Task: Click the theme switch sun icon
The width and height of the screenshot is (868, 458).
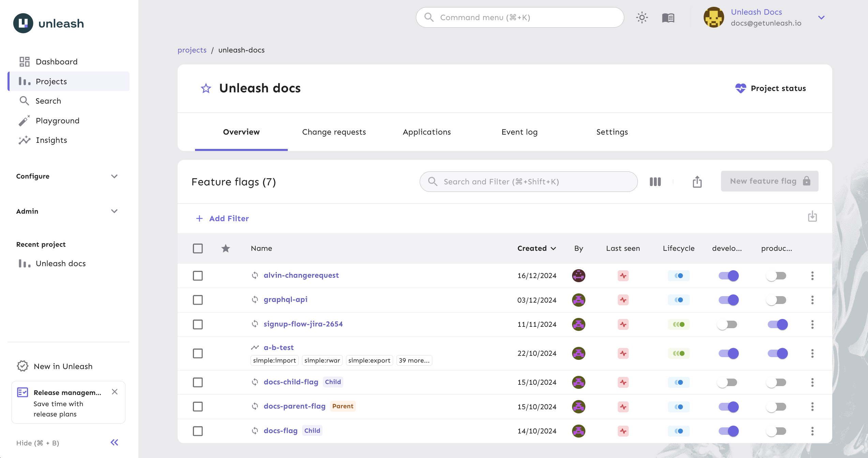Action: [x=642, y=17]
